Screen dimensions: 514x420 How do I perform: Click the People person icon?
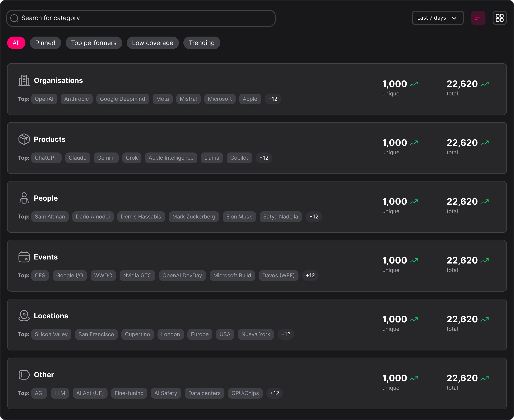point(24,198)
